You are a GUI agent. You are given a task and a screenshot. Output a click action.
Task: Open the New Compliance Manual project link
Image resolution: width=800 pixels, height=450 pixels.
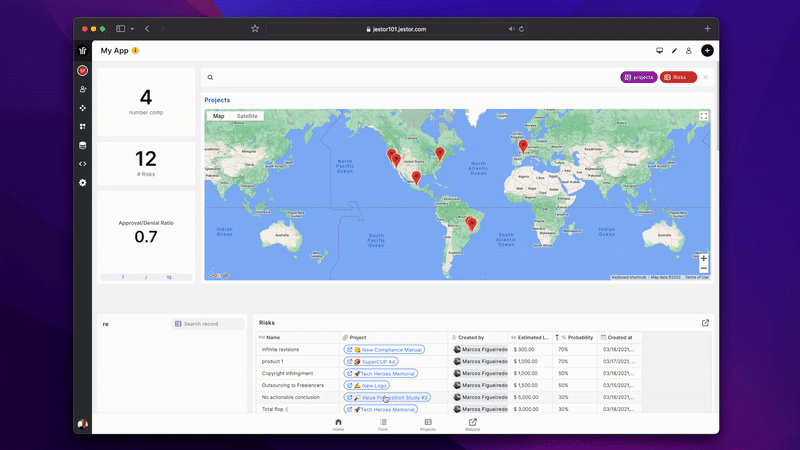pos(384,349)
